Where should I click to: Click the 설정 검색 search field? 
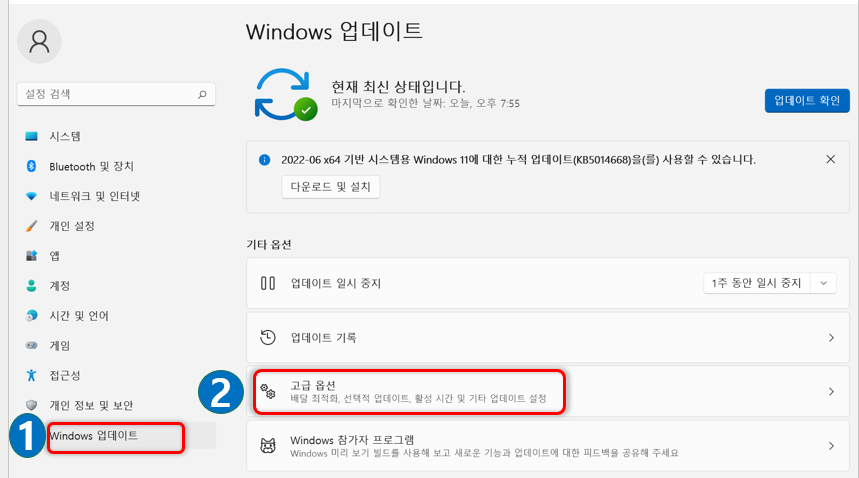tap(116, 94)
